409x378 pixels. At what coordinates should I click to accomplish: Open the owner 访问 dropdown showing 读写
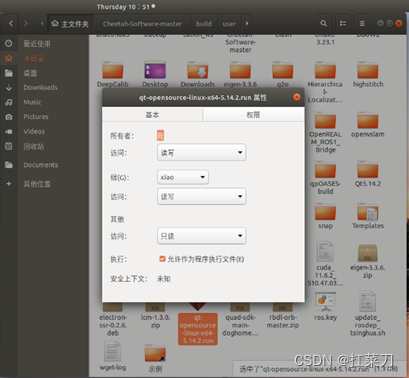click(201, 153)
